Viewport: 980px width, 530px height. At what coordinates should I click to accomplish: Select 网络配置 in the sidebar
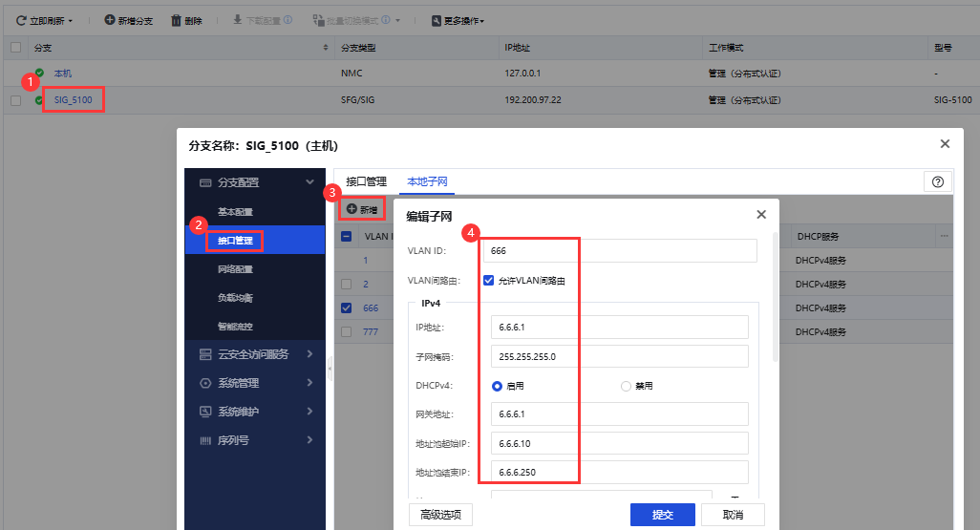tap(235, 269)
